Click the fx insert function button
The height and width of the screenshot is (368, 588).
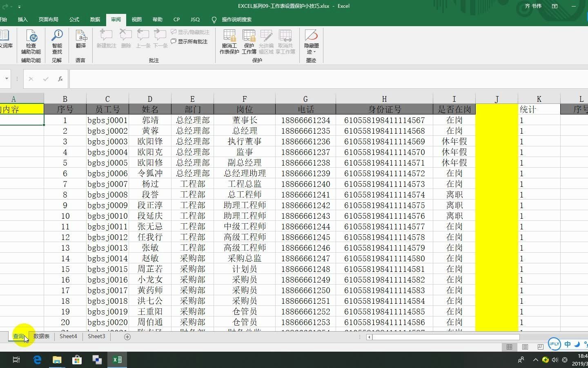60,79
